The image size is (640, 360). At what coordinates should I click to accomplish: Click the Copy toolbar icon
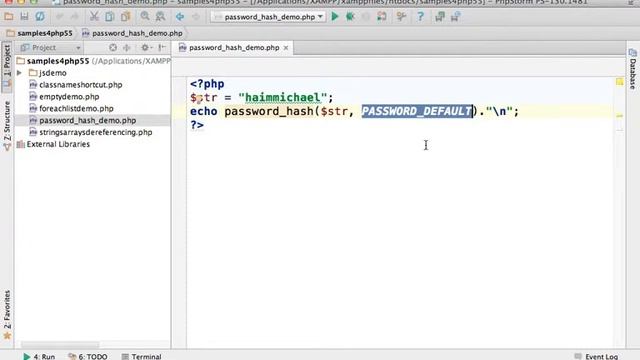[109, 17]
